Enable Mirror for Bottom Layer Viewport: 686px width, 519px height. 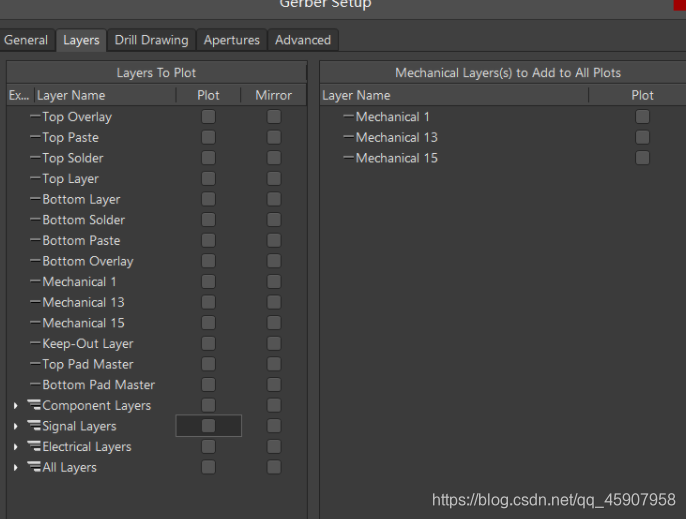click(274, 199)
